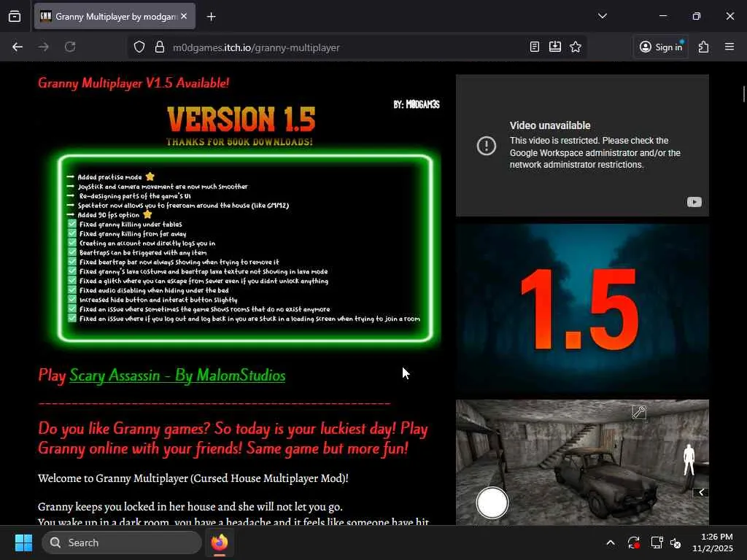Open the list all tabs dropdown
747x560 pixels.
point(602,16)
